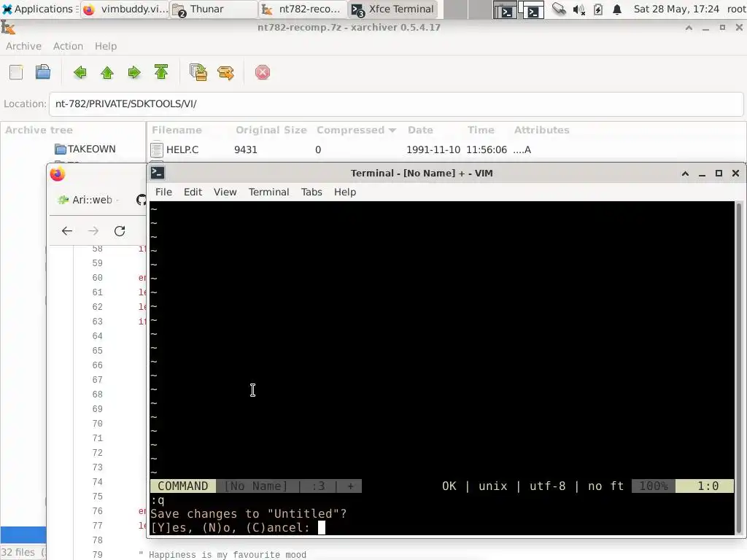Click the battery power tray icon

[x=598, y=9]
